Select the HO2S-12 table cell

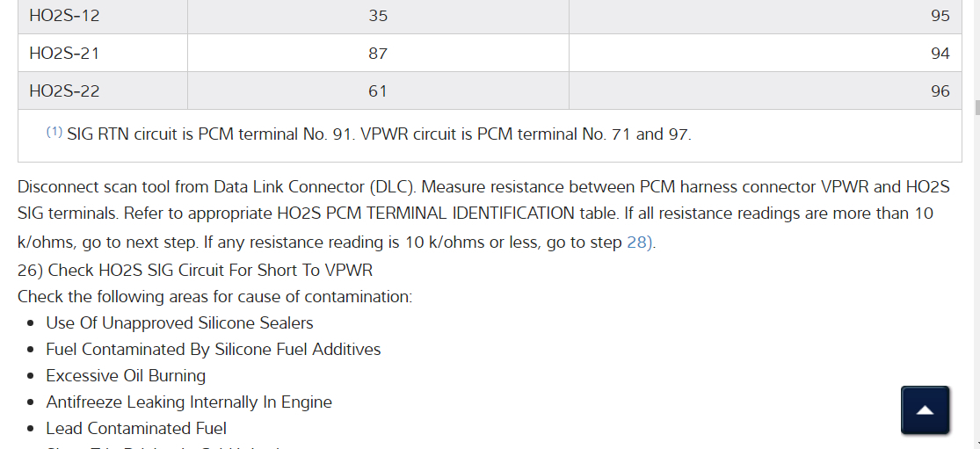64,16
